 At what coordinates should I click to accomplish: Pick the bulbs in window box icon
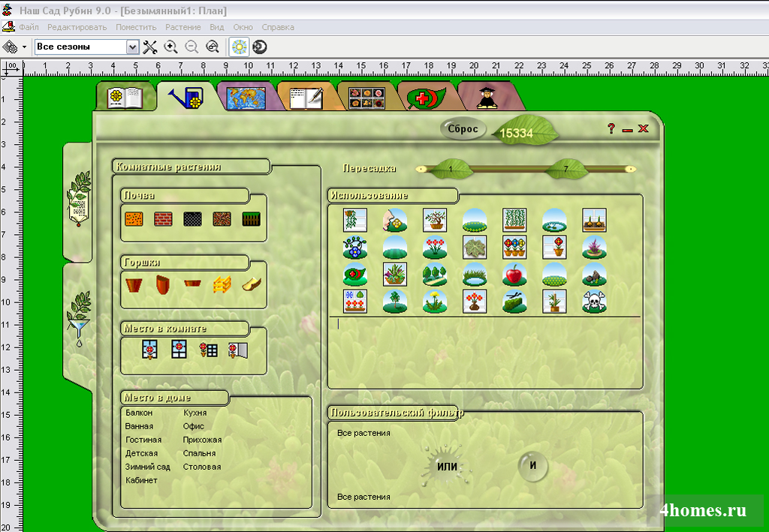pyautogui.click(x=595, y=220)
